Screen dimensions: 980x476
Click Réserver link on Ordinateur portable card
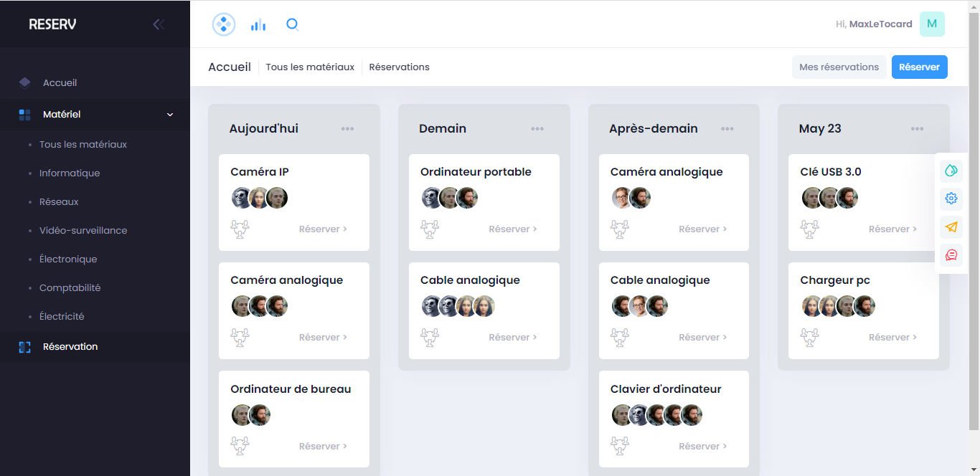point(512,229)
